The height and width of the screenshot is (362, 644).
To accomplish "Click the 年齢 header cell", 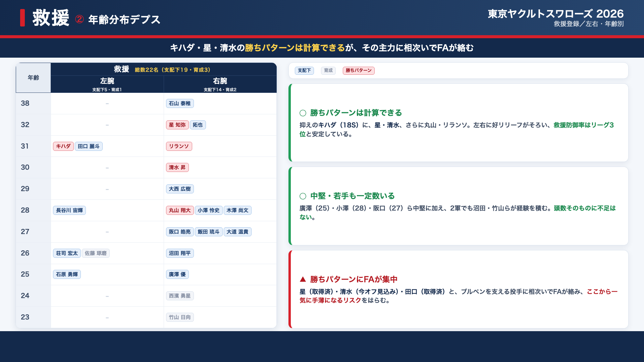I will (x=33, y=78).
